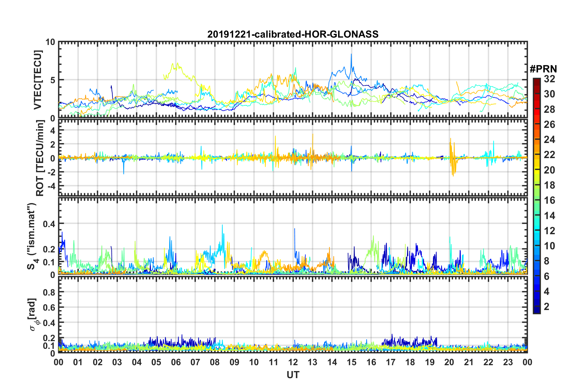Select UT axis hour label 15
The image size is (586, 392).
tap(352, 362)
